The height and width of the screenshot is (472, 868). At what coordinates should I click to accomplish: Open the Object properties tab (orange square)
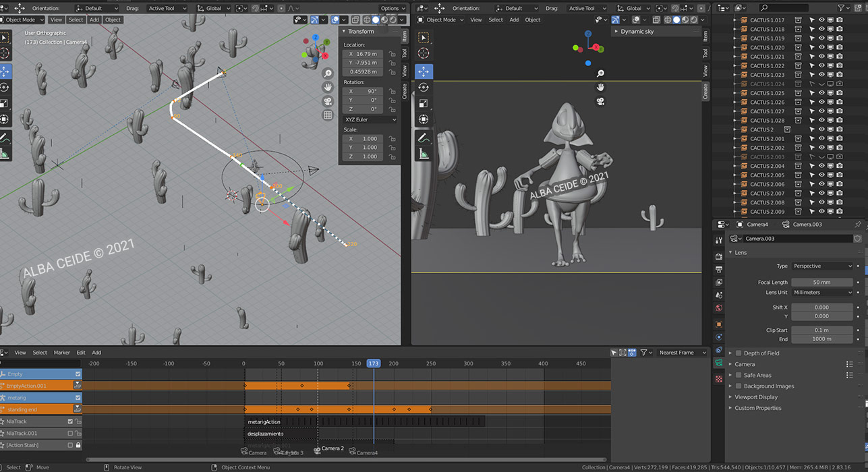click(719, 324)
